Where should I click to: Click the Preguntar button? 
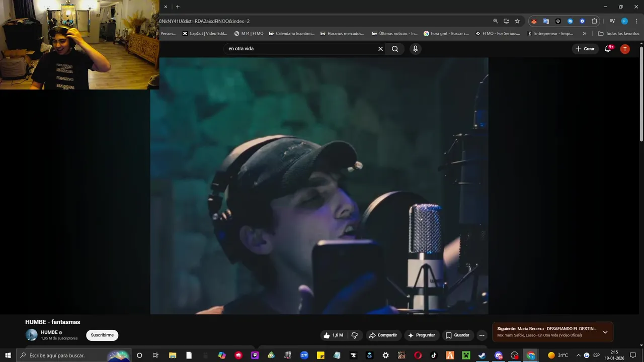[x=422, y=335]
